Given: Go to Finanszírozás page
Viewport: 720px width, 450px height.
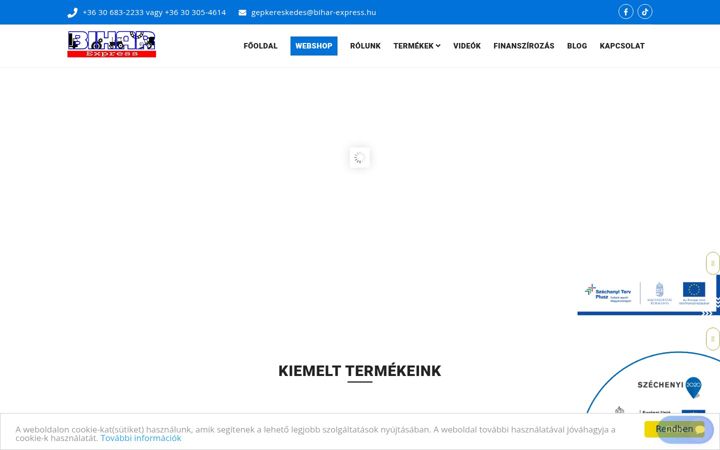Looking at the screenshot, I should 523,46.
